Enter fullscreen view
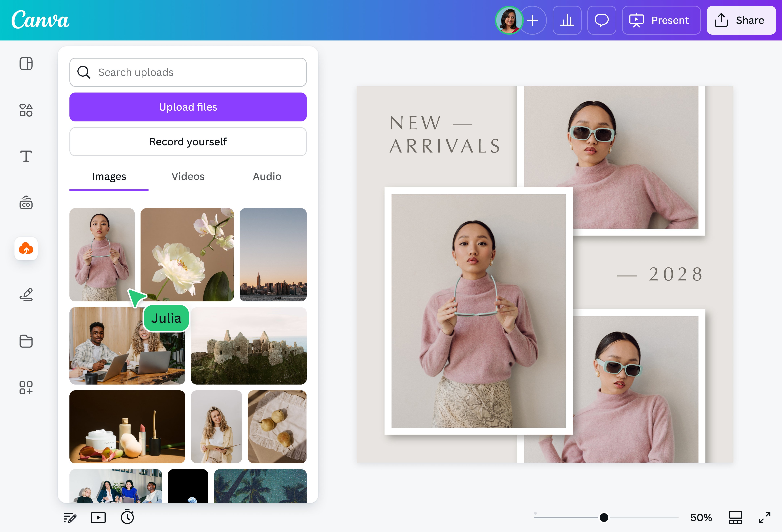The image size is (782, 532). (x=765, y=518)
